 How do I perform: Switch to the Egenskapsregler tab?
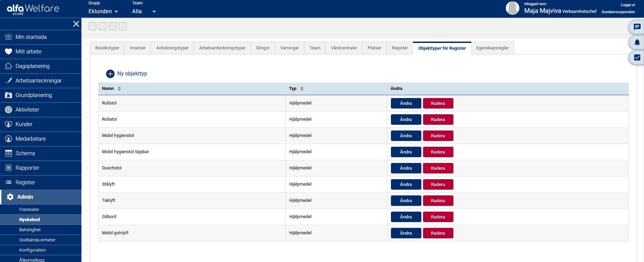tap(492, 48)
